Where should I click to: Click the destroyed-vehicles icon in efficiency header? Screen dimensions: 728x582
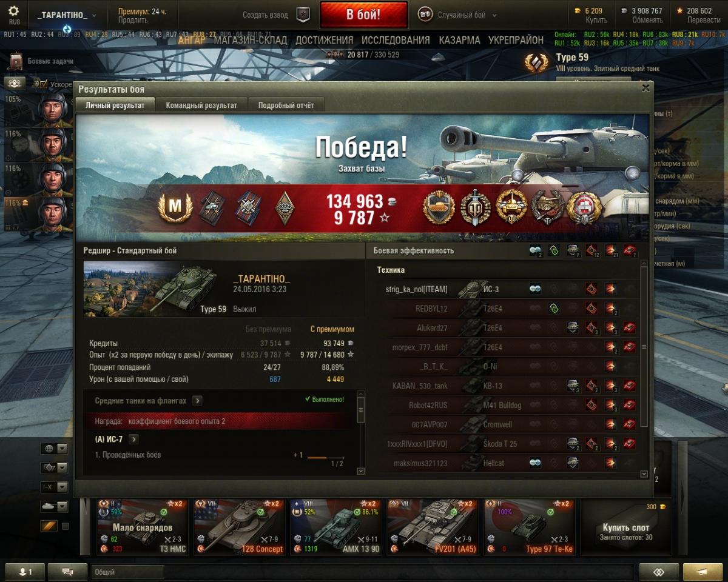(x=630, y=250)
